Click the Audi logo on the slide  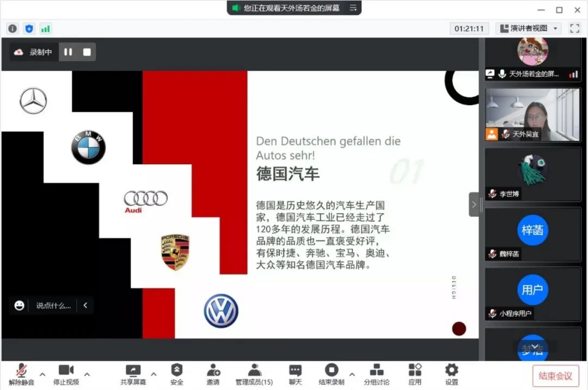[x=145, y=202]
